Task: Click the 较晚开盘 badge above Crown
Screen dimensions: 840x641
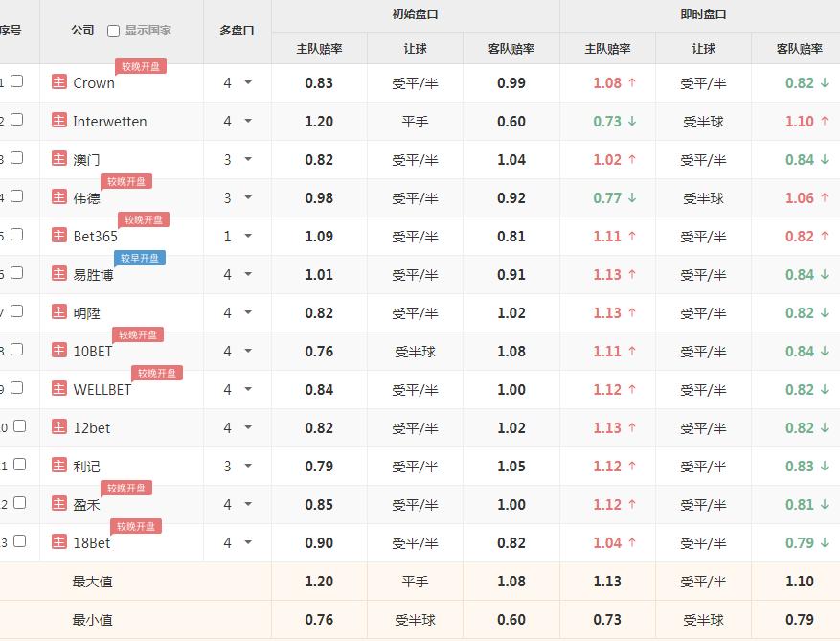Action: point(141,66)
